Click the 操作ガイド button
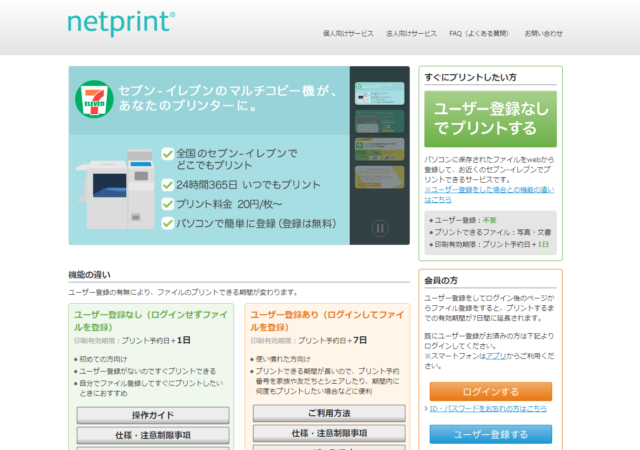The width and height of the screenshot is (640, 450). 152,414
